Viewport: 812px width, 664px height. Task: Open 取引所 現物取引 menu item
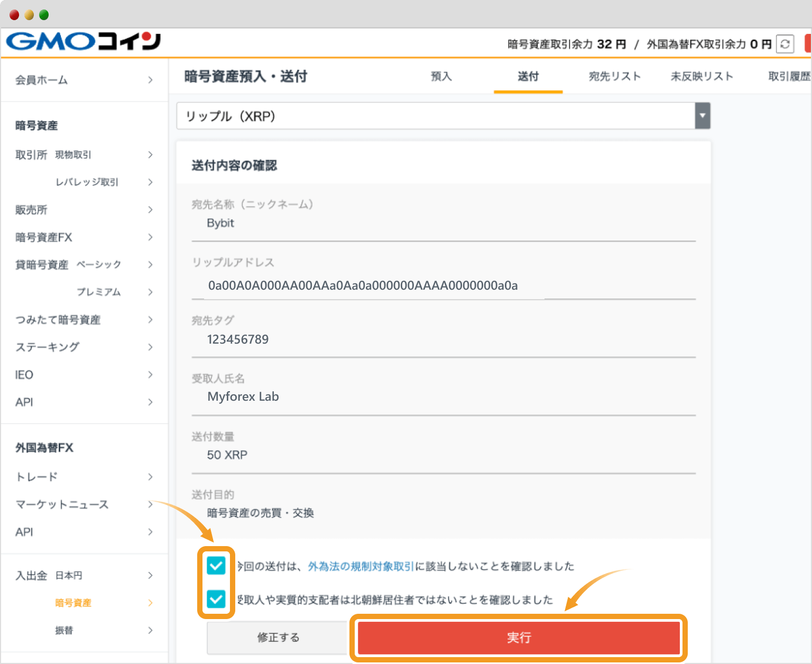tap(53, 154)
